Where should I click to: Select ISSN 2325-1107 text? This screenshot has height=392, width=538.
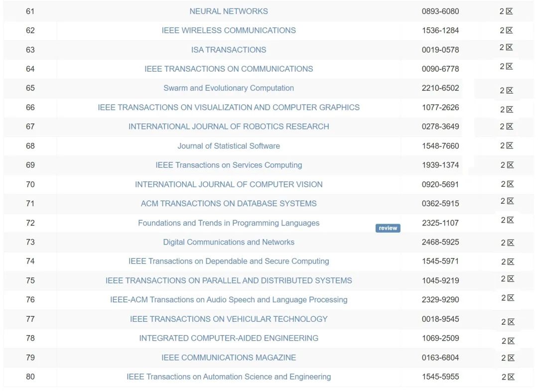440,223
